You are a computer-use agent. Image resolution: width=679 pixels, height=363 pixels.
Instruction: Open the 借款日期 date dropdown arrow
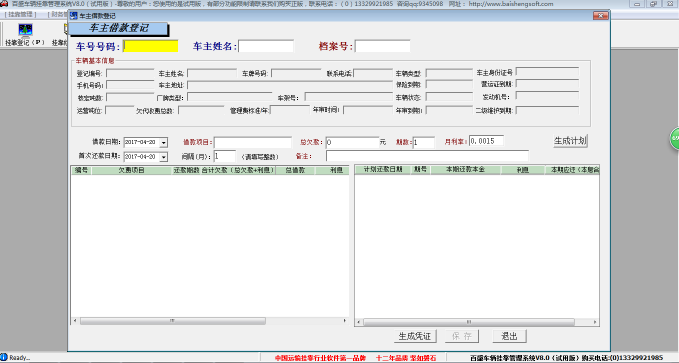coord(164,143)
